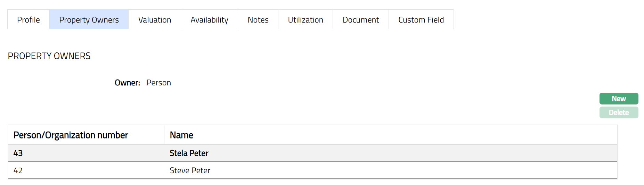Sort by Person/Organization number column header
Screen dimensions: 644x185
[71, 135]
